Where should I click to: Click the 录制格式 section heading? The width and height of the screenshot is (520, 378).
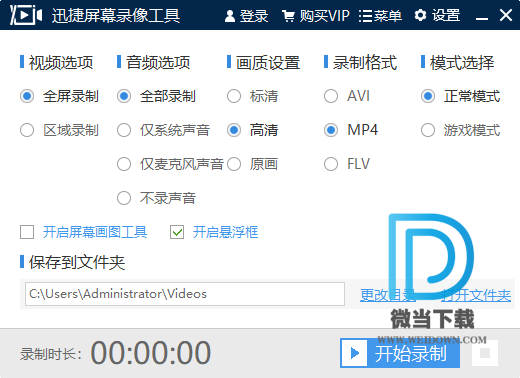(365, 63)
